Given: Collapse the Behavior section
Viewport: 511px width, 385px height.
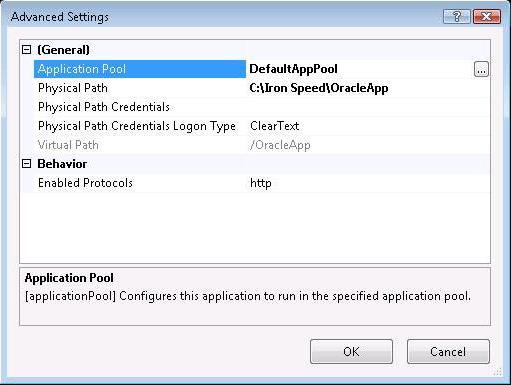Looking at the screenshot, I should (26, 164).
